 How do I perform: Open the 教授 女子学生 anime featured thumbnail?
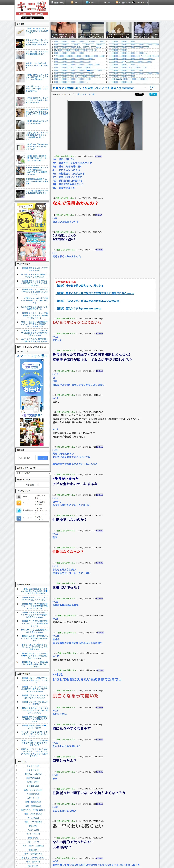point(119,30)
